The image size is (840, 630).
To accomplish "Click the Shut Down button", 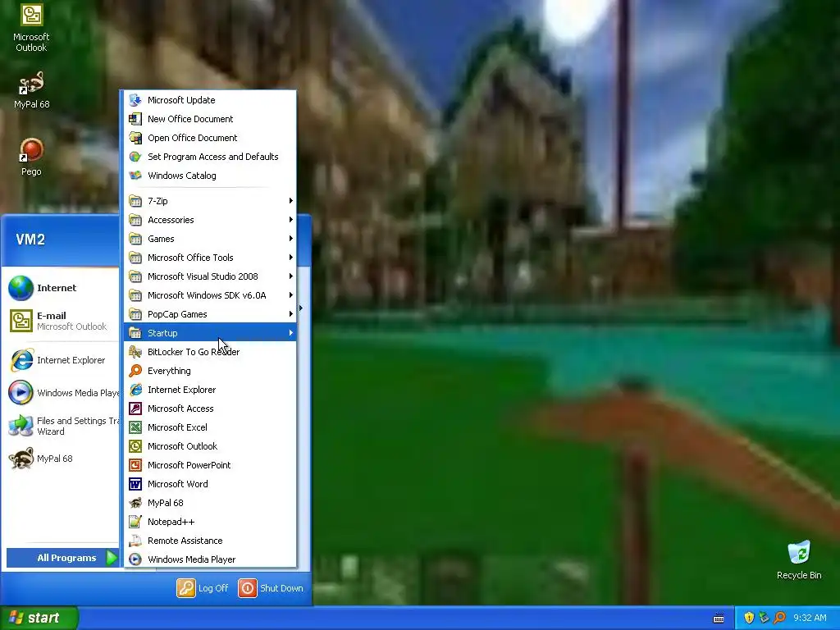I will 271,588.
